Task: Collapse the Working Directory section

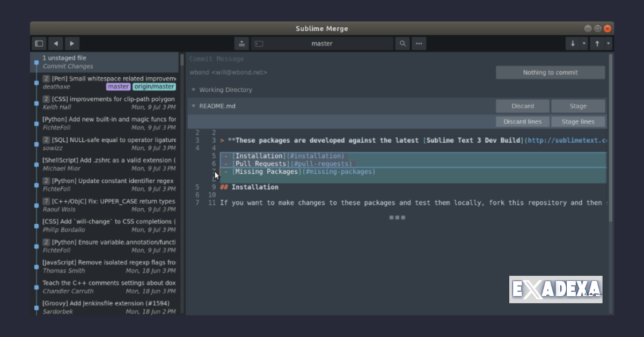Action: tap(192, 90)
